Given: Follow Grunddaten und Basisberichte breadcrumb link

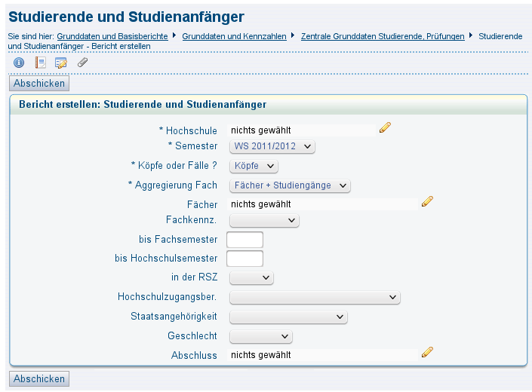Looking at the screenshot, I should coord(112,36).
